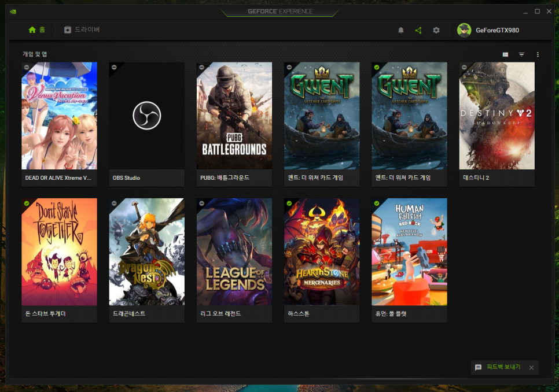Click the '드래곤네스트' label

click(128, 314)
